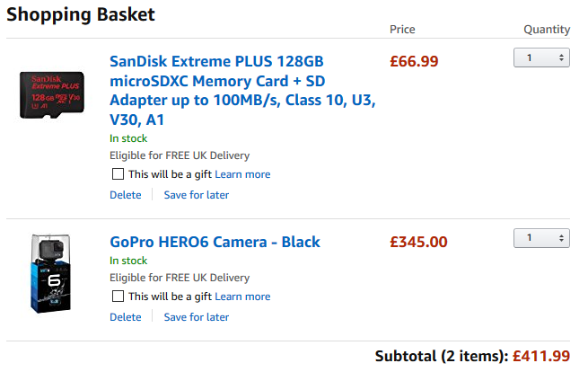Click the Shopping Basket heading
This screenshot has height=372, width=588.
[81, 15]
